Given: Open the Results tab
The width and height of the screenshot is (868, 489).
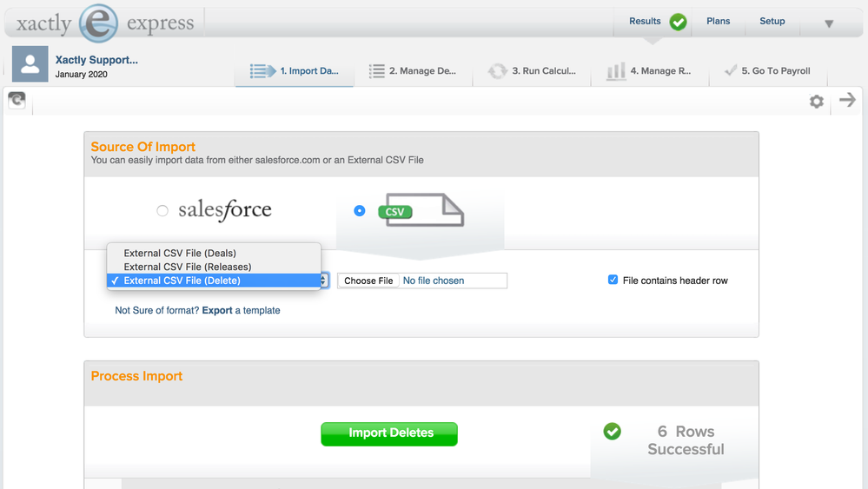Looking at the screenshot, I should coord(645,21).
